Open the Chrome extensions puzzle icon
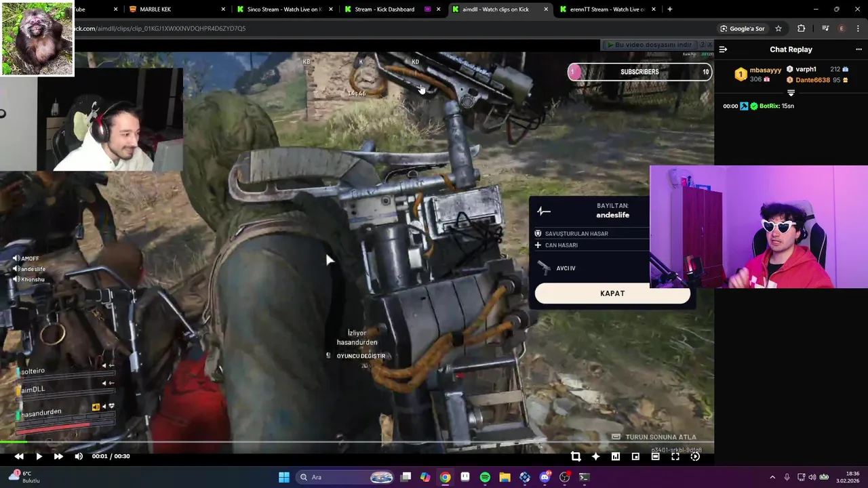The height and width of the screenshot is (488, 868). point(802,28)
